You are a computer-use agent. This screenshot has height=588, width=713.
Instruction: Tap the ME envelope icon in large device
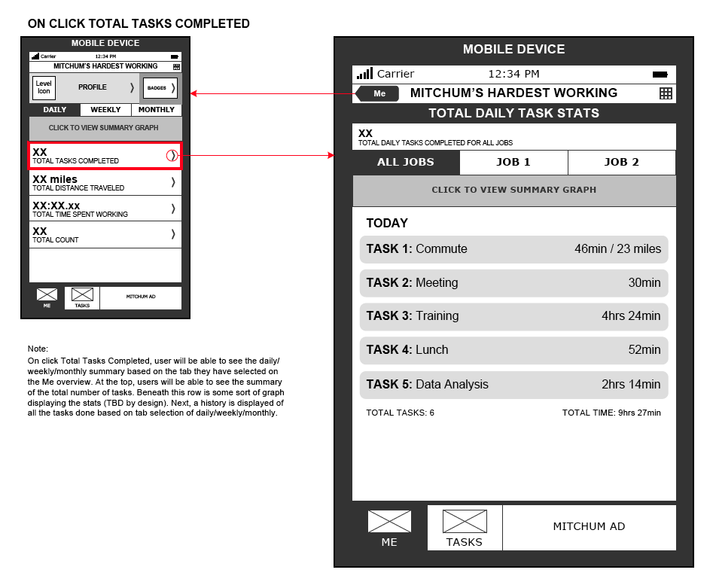pyautogui.click(x=389, y=521)
